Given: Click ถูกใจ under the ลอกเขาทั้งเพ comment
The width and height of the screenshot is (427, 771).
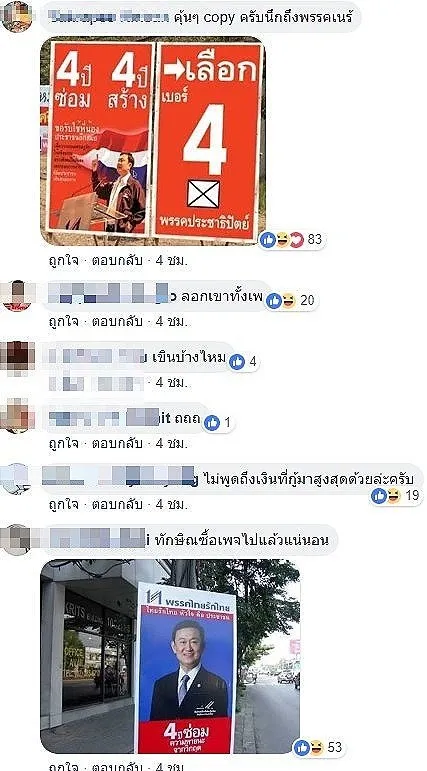Looking at the screenshot, I should pos(63,322).
